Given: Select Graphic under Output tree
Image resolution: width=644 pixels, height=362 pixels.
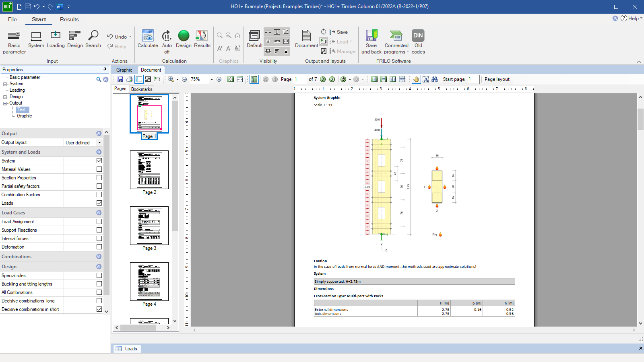Looking at the screenshot, I should (25, 116).
